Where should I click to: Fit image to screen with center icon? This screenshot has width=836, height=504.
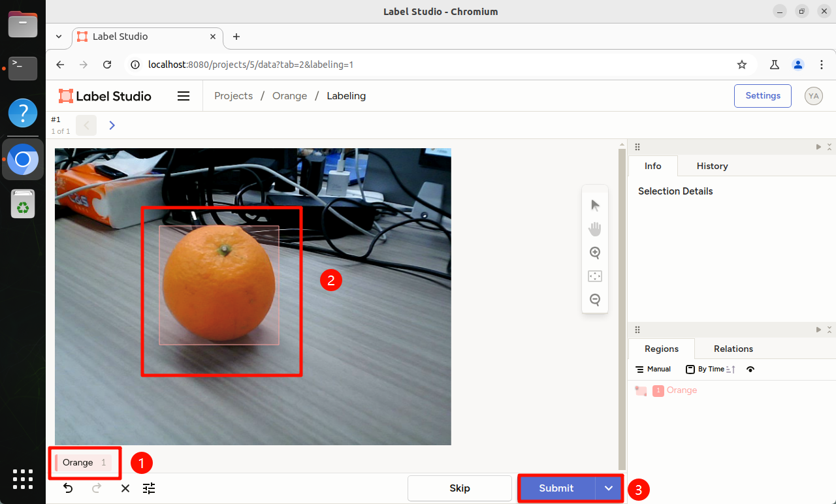pos(595,276)
